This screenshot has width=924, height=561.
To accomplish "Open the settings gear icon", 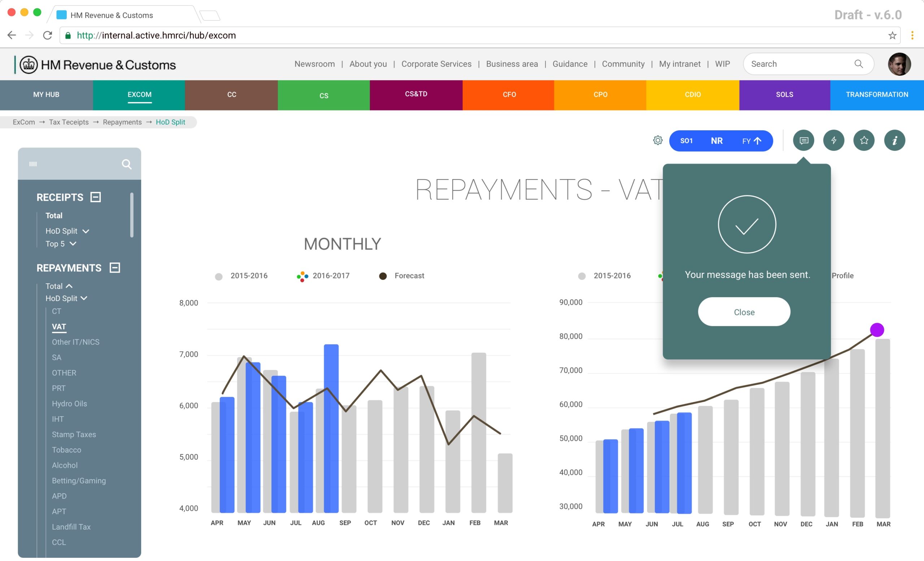I will tap(658, 140).
